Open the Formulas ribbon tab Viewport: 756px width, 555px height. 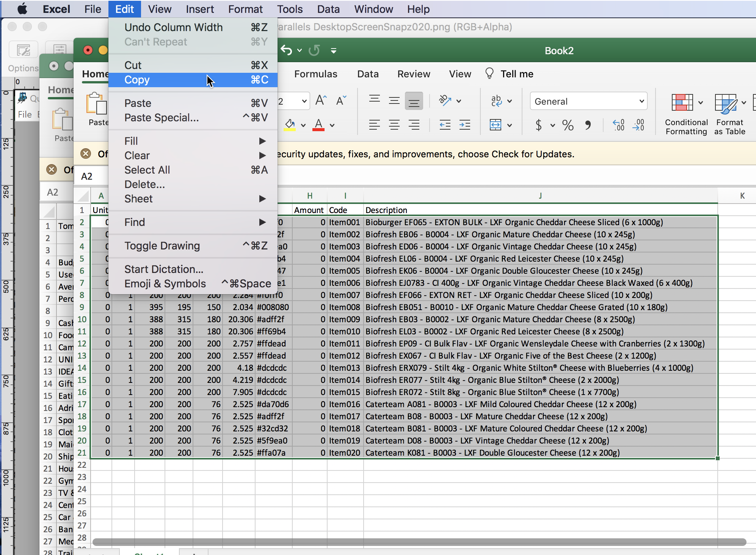(315, 74)
